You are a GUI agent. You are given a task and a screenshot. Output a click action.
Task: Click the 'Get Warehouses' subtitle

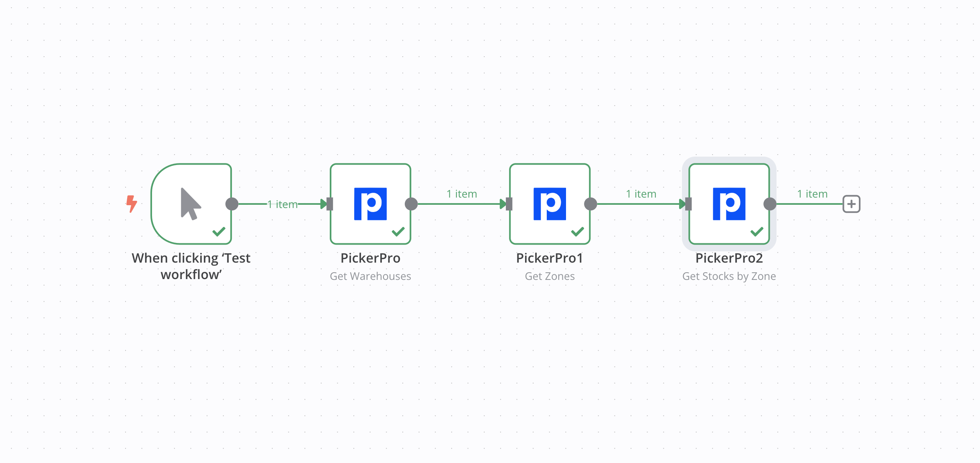(370, 276)
